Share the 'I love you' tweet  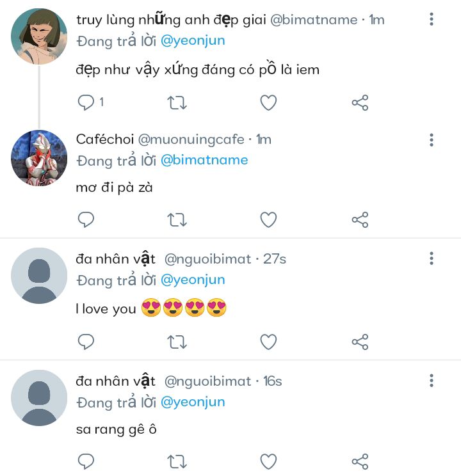tap(360, 342)
